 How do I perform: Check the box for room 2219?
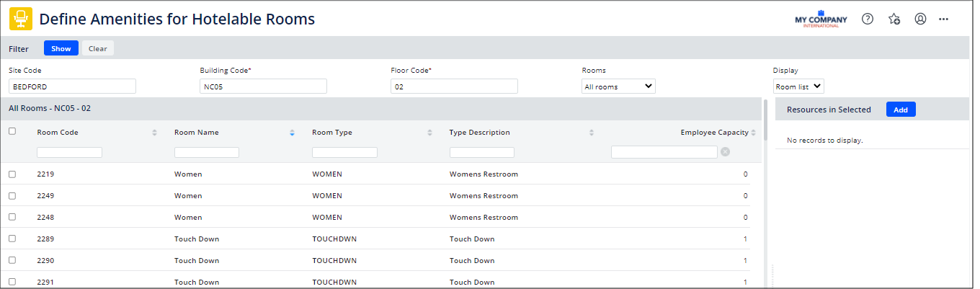tap(12, 174)
